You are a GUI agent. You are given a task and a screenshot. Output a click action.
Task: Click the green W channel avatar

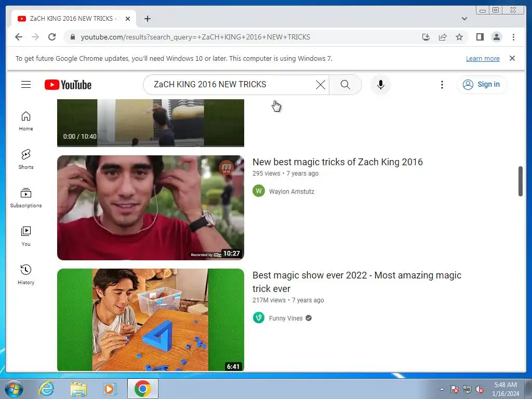tap(259, 191)
